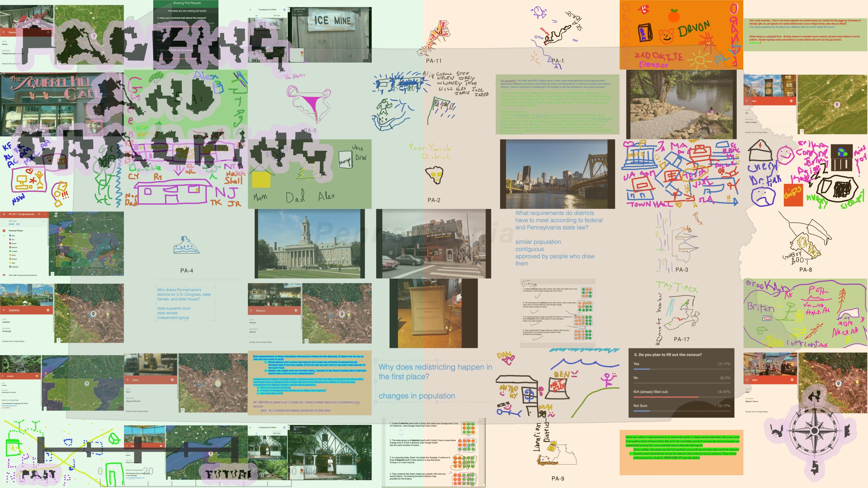Image resolution: width=868 pixels, height=488 pixels.
Task: Toggle the 2011 PA Congressional Districts layer checkbox
Action: click(4, 275)
